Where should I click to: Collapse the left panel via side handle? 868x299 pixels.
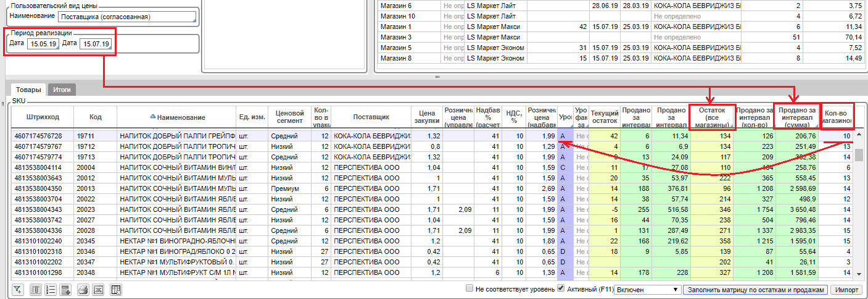click(x=2, y=103)
